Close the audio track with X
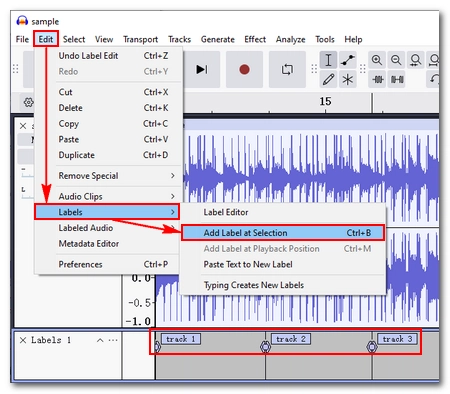 [x=23, y=126]
